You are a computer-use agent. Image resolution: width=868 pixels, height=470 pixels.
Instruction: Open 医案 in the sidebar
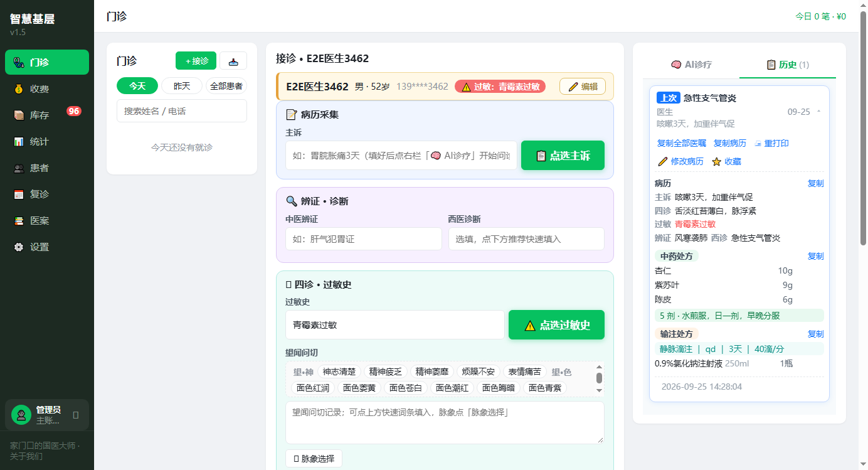point(47,220)
